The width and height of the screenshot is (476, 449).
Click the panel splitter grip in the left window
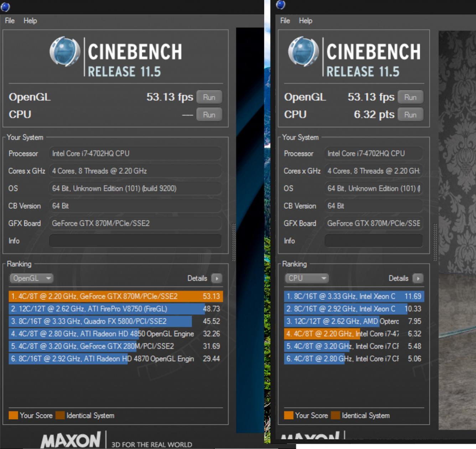click(x=234, y=243)
